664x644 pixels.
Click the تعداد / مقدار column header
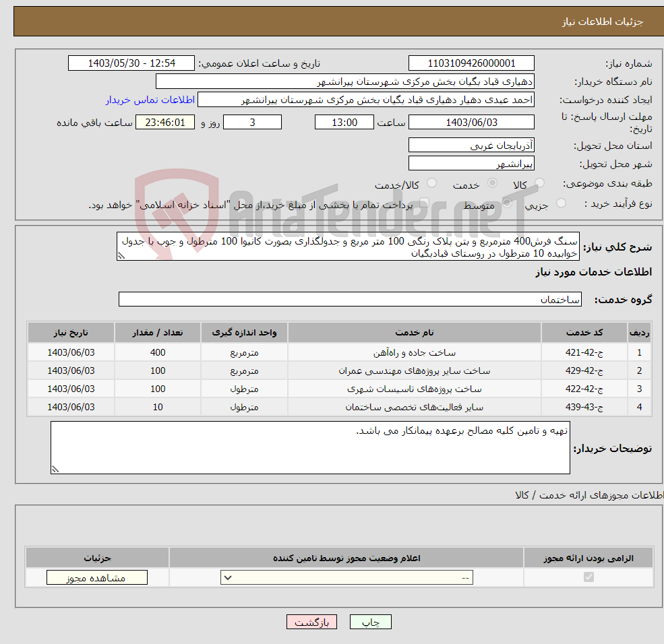(158, 333)
